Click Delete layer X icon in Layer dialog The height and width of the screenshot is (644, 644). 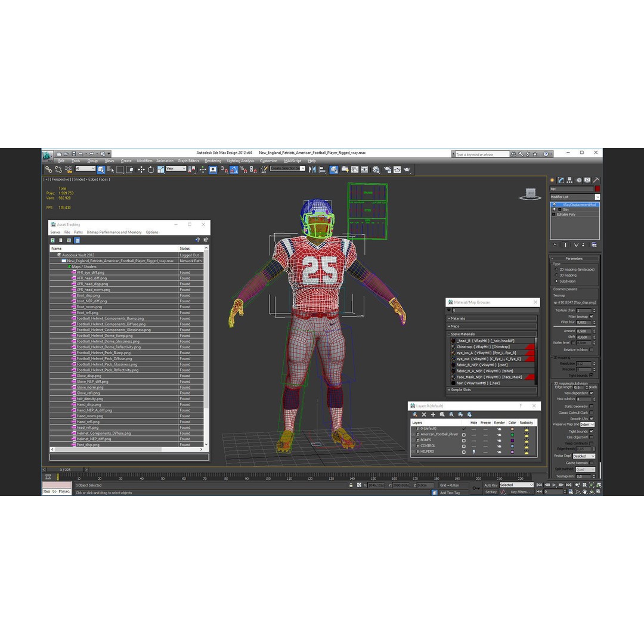click(424, 414)
